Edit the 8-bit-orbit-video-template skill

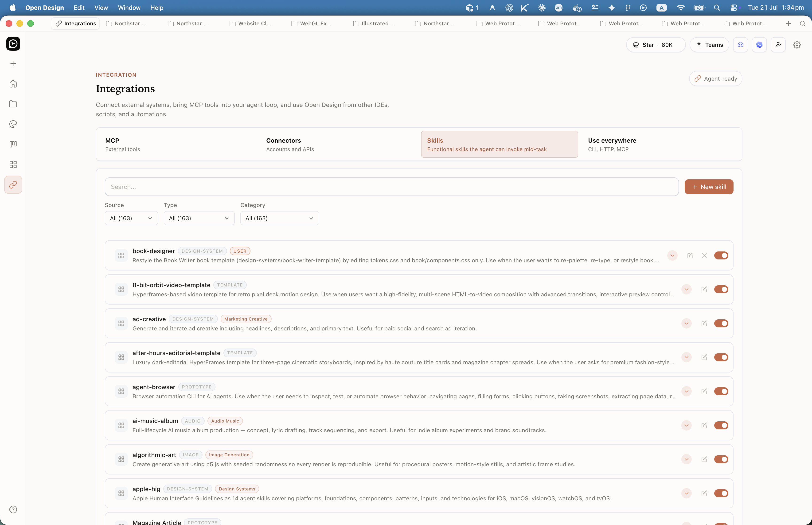704,289
